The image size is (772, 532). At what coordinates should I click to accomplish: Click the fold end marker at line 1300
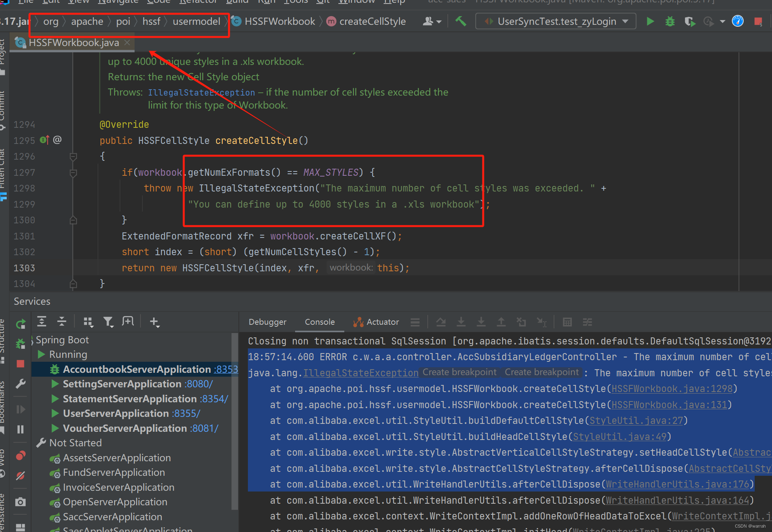click(x=73, y=220)
